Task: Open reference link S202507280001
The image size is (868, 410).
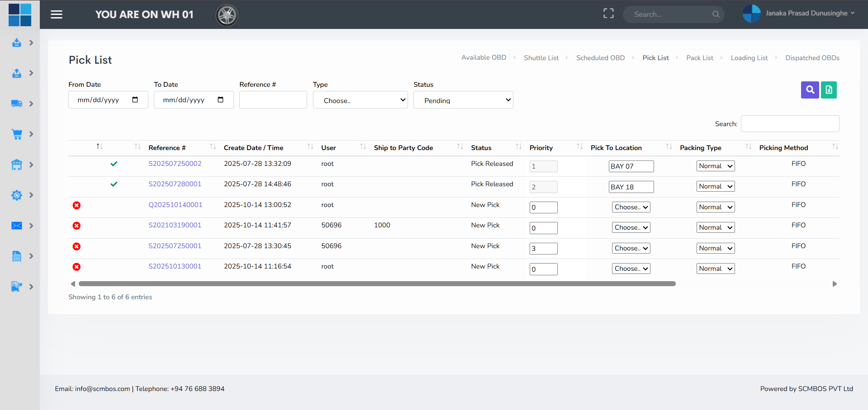Action: point(175,184)
